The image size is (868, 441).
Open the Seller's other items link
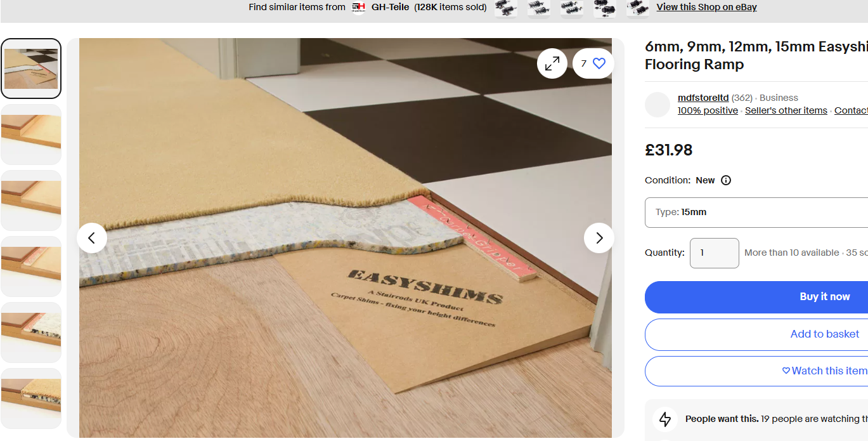click(786, 110)
